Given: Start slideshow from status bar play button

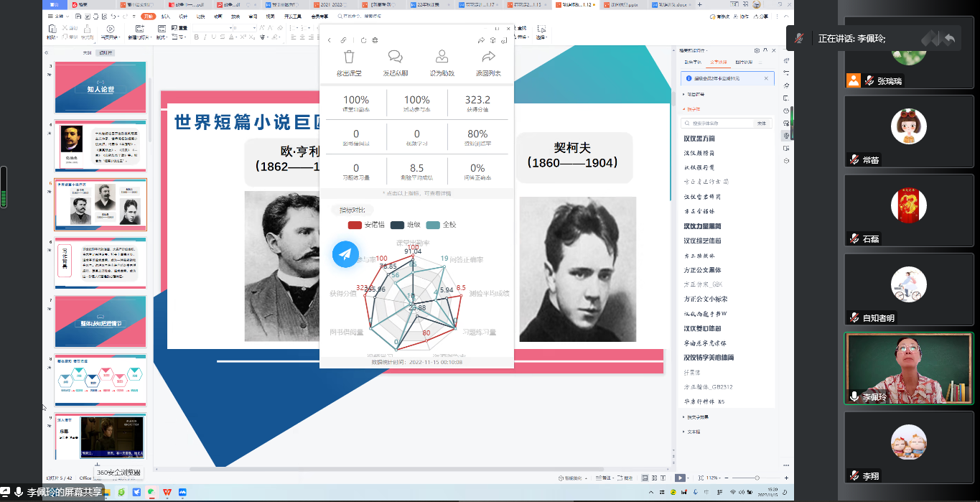Looking at the screenshot, I should pyautogui.click(x=679, y=478).
